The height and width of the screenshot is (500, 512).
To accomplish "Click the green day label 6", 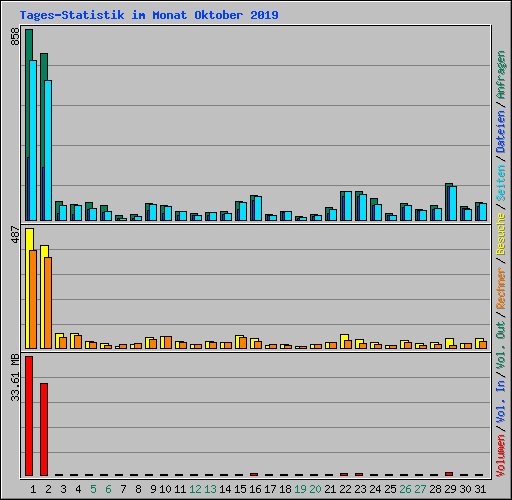I will [108, 489].
